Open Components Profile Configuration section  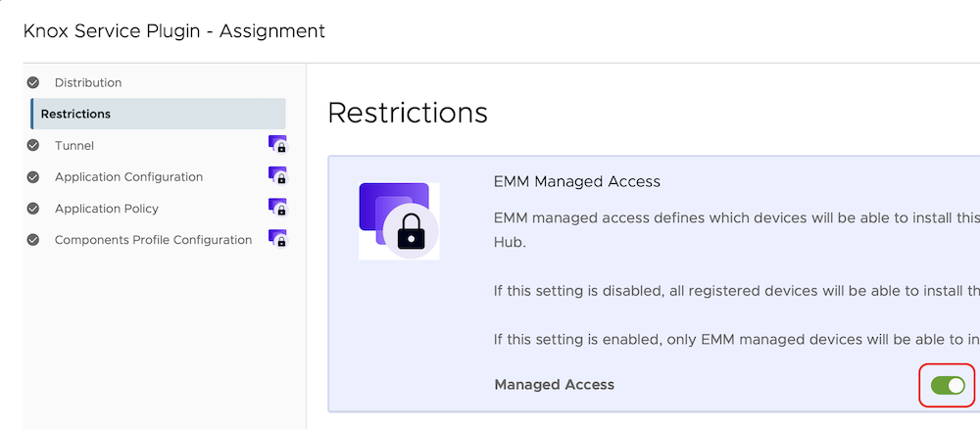(153, 240)
